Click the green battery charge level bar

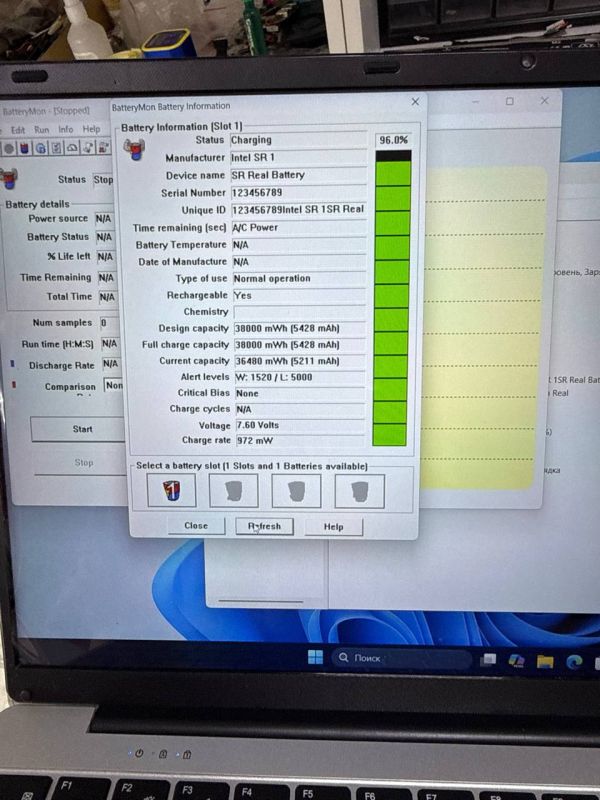coord(391,298)
